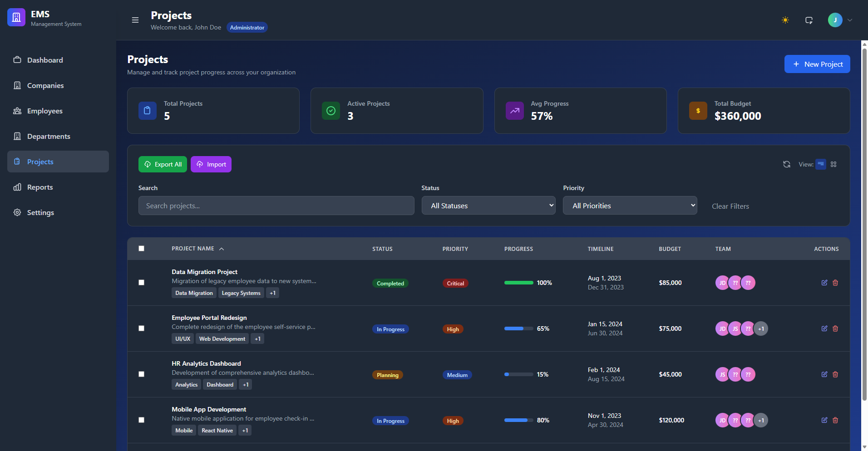Check the Mobile App Development row checkbox
Viewport: 868px width, 451px height.
141,420
